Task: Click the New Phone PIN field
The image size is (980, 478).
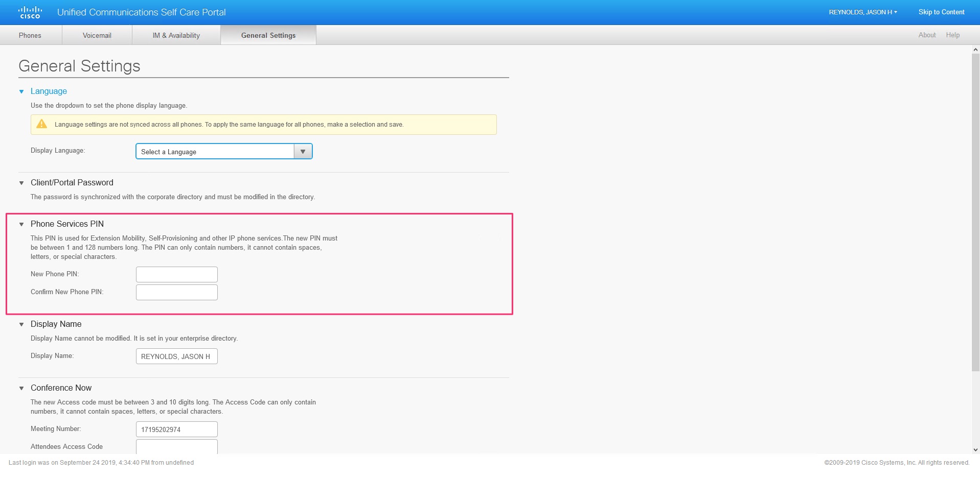Action: pos(177,274)
